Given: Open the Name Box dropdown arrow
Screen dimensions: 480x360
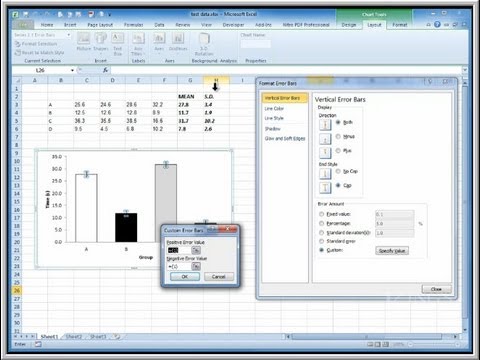Looking at the screenshot, I should tap(72, 70).
